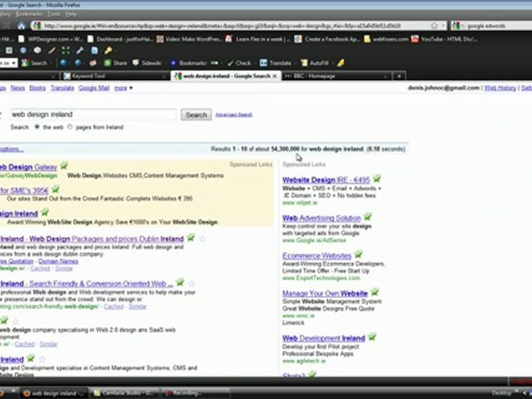Click the AutoFill toolbar button

[315, 63]
